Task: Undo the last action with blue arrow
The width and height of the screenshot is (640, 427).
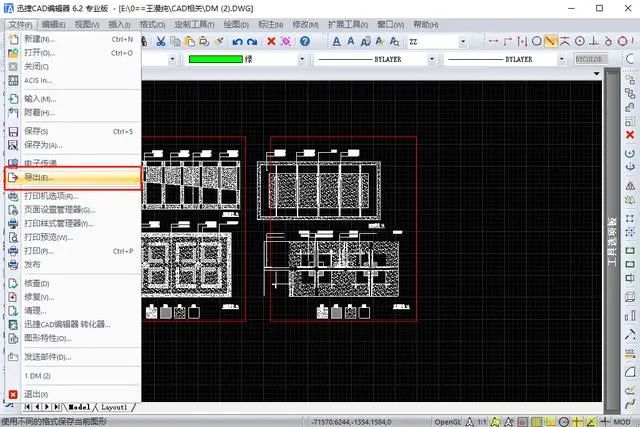Action: [x=238, y=41]
